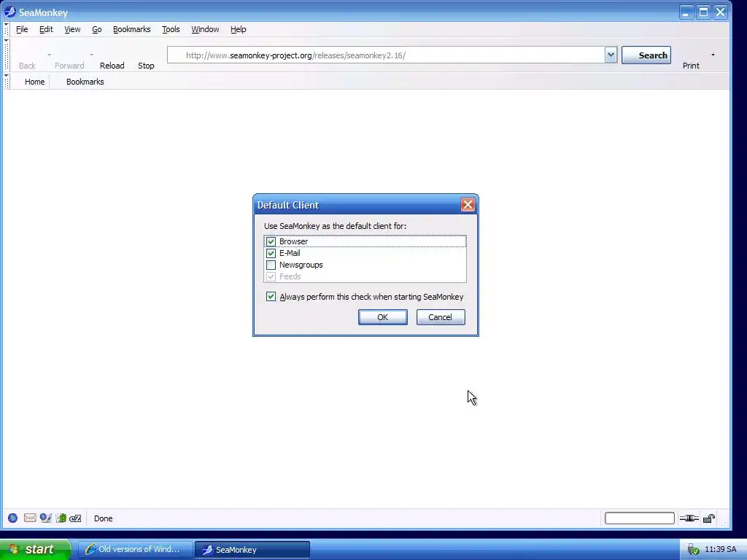Open the Window menu
Image resolution: width=747 pixels, height=560 pixels.
205,29
